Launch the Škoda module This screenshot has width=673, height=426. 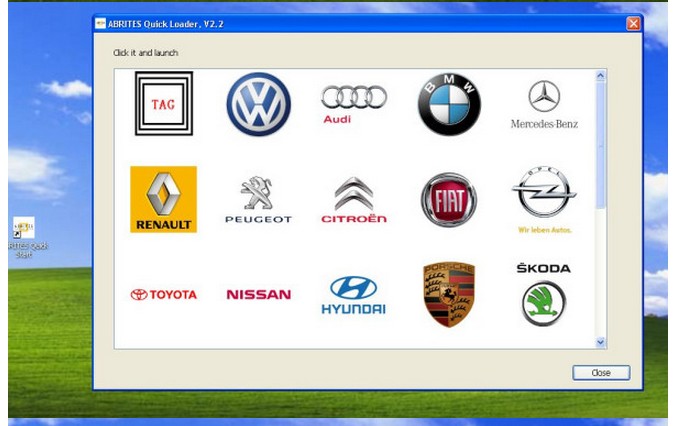[x=544, y=294]
